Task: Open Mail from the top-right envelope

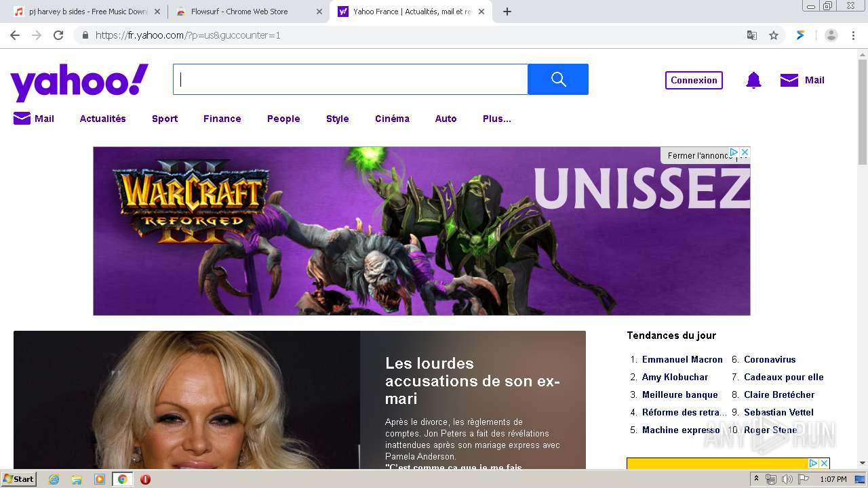Action: (x=802, y=80)
